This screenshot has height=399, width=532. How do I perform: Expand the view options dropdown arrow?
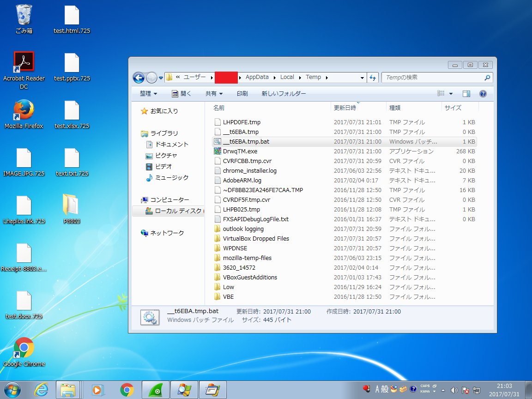pos(451,94)
